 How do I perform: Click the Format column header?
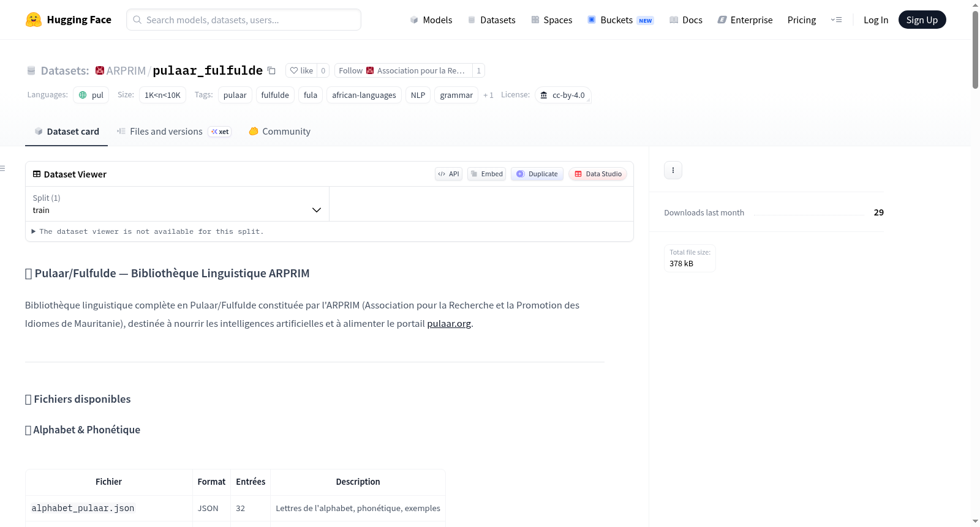click(x=211, y=482)
